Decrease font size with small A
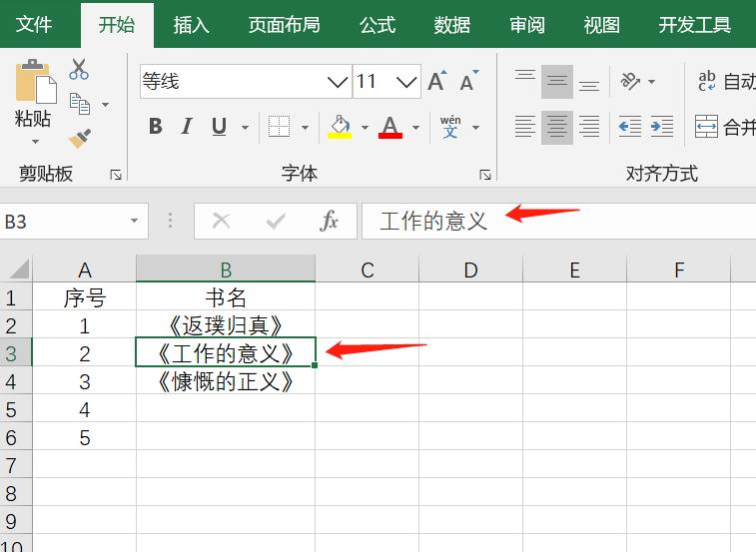Screen dimensions: 756x552 point(468,81)
